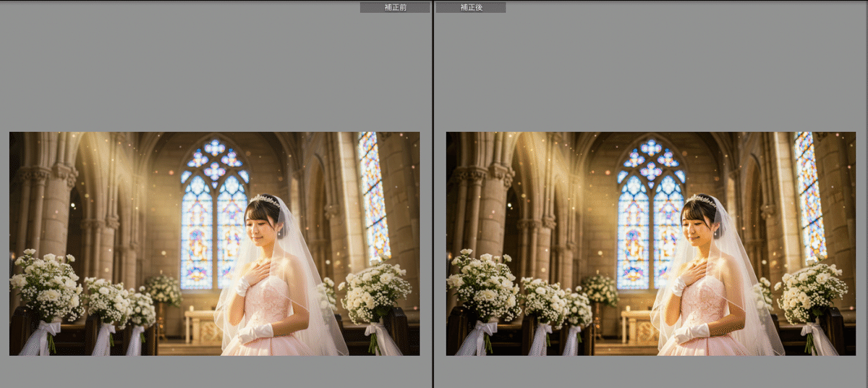Screen dimensions: 868x388
Task: Click the bride's tiara in the after image
Action: click(x=703, y=199)
